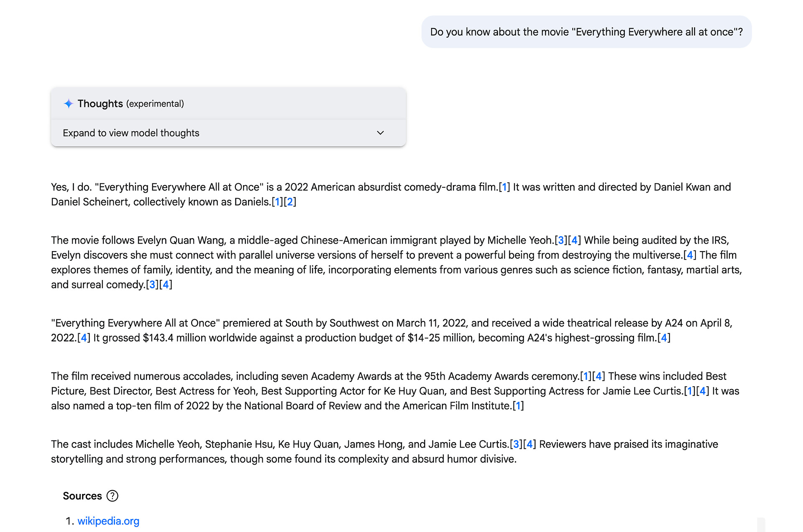Click citation 2 after Daniels

point(290,202)
